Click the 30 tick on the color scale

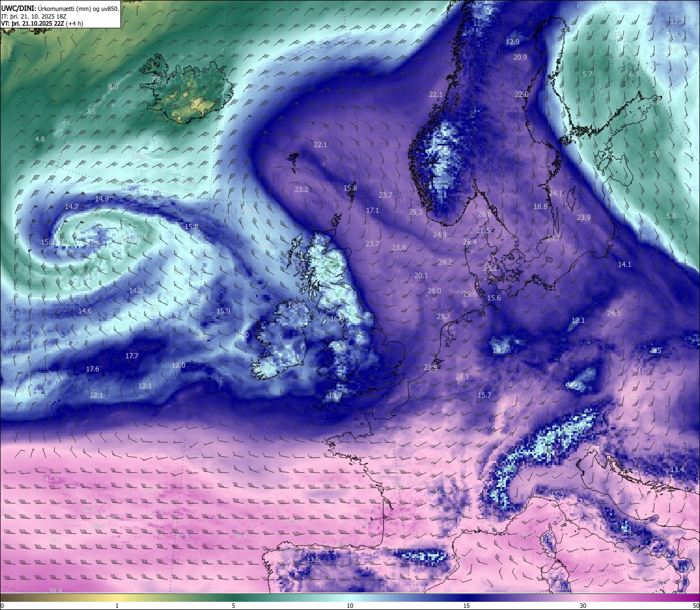coord(583,606)
